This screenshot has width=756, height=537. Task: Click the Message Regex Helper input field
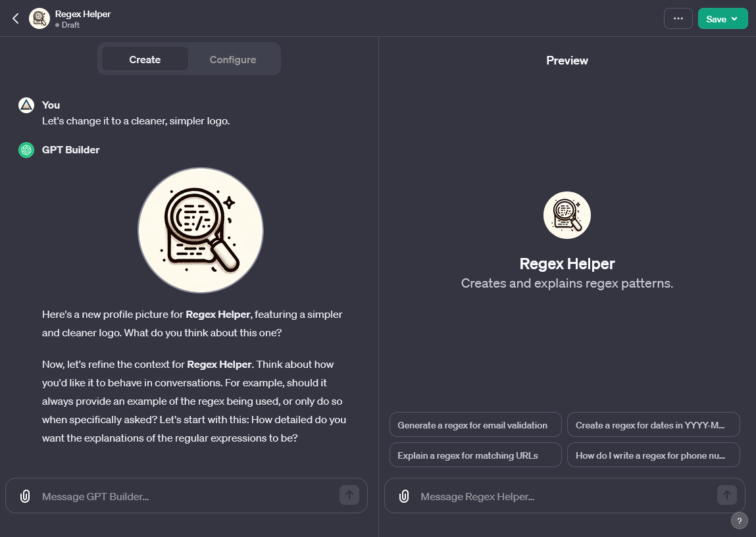point(565,496)
